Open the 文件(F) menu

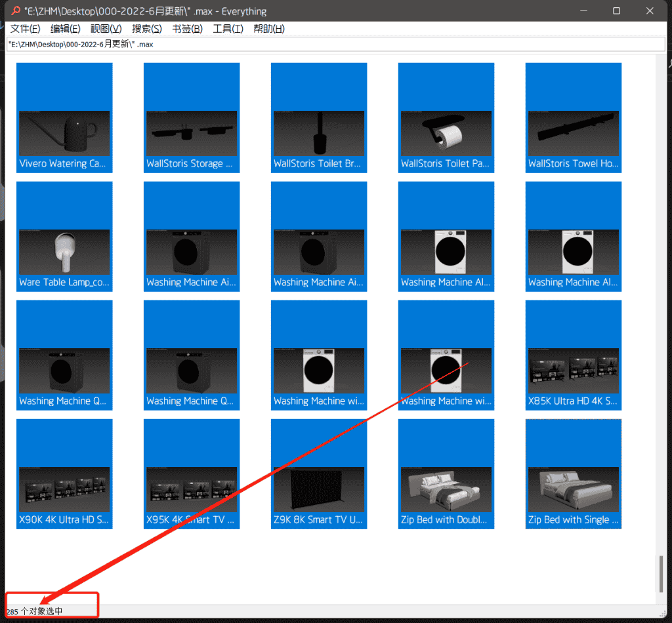tap(25, 29)
